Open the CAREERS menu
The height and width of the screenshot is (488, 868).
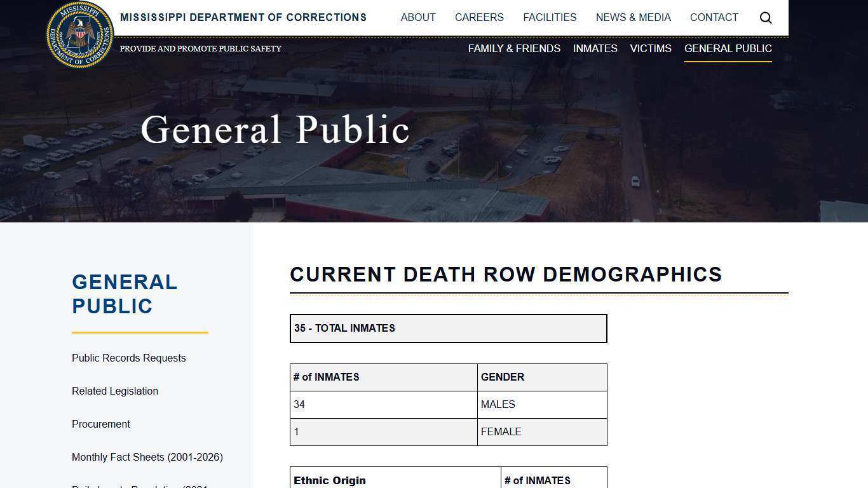coord(479,17)
